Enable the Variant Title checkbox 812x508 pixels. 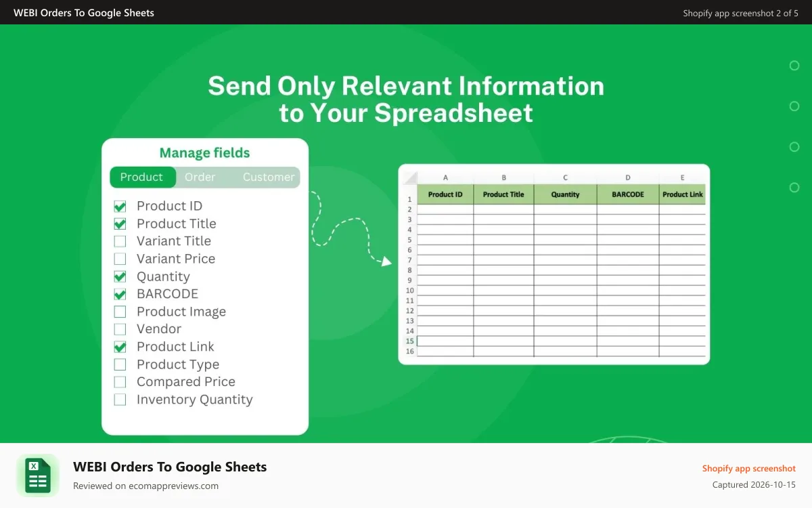click(x=120, y=241)
